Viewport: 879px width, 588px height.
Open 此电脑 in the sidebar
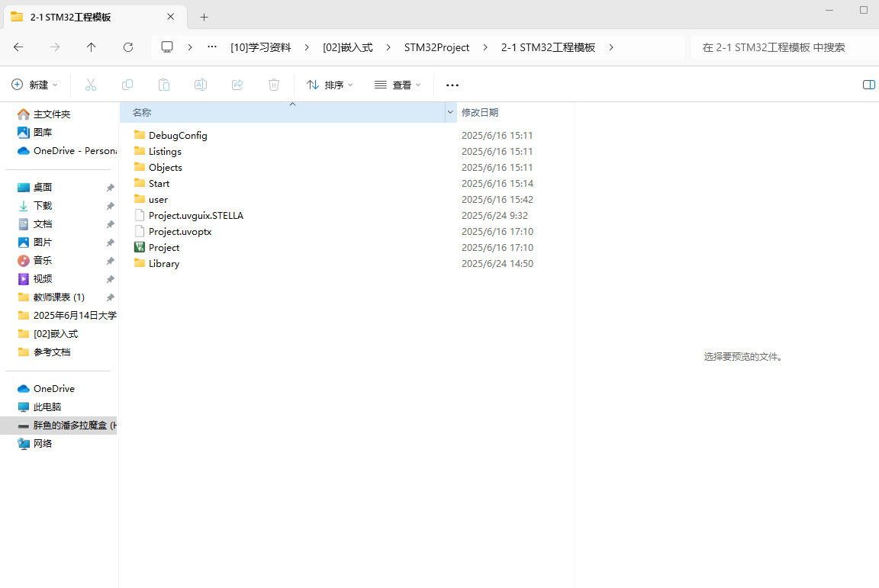click(47, 407)
